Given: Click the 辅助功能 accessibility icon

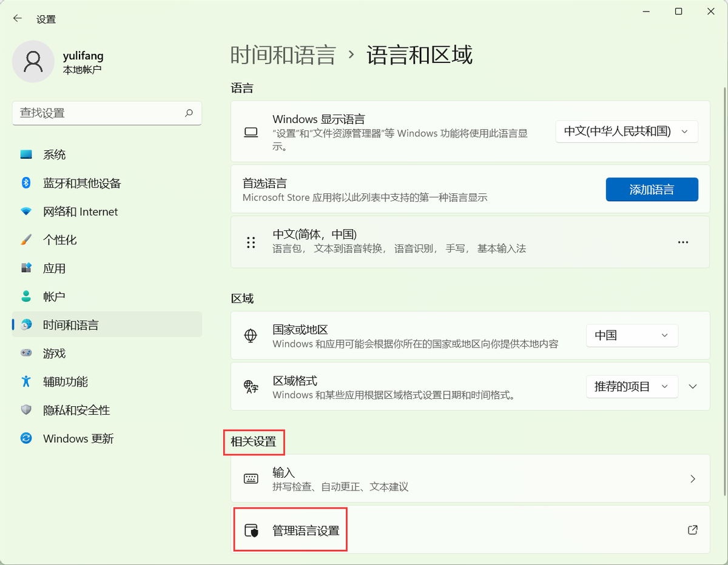Looking at the screenshot, I should [x=26, y=381].
